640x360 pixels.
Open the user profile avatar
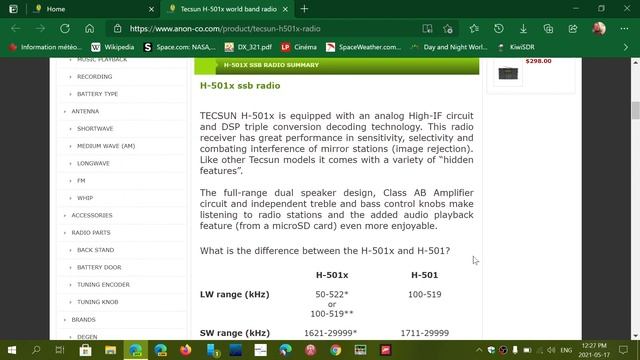point(599,29)
